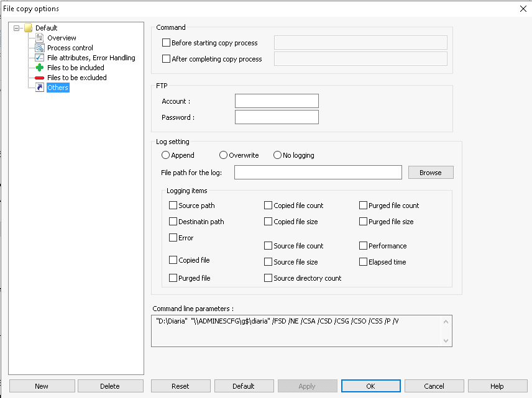532x398 pixels.
Task: Click the Reset button
Action: 180,386
